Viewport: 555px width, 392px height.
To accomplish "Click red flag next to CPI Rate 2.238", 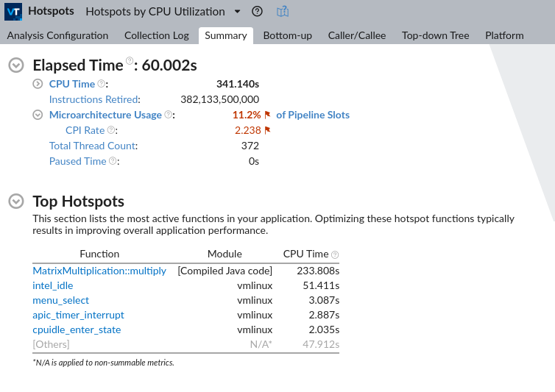I will [268, 130].
